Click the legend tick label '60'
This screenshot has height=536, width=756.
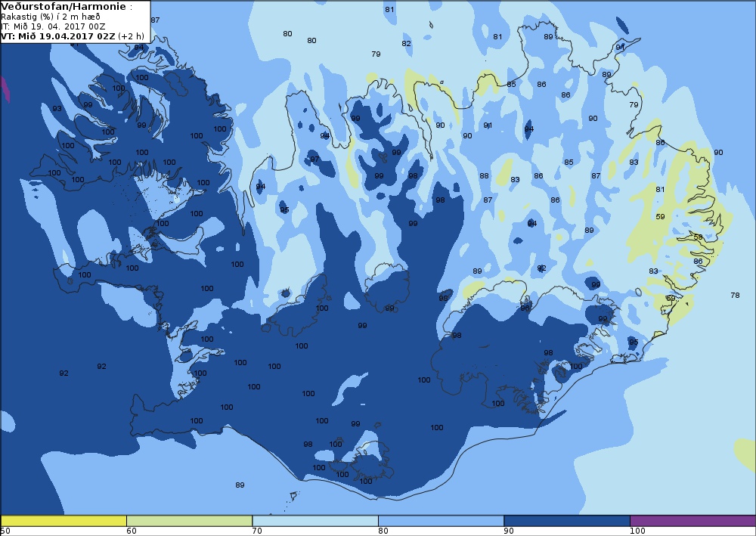pos(131,531)
